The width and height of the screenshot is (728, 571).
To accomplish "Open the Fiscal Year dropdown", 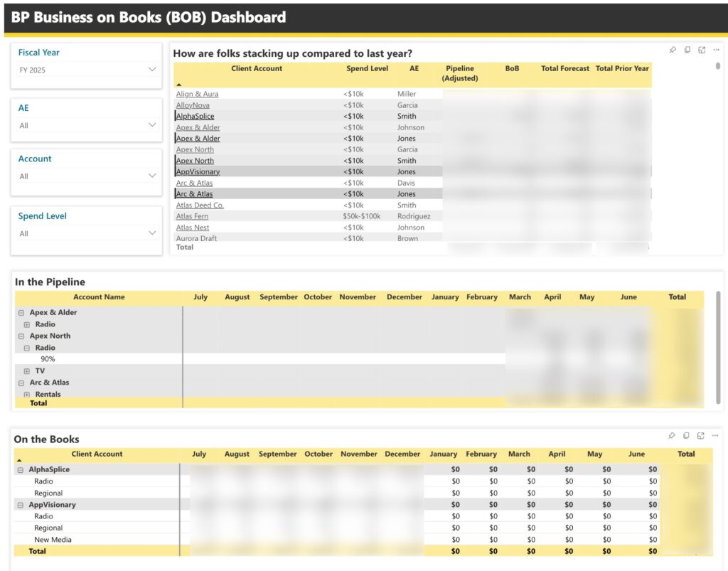I will click(x=87, y=70).
